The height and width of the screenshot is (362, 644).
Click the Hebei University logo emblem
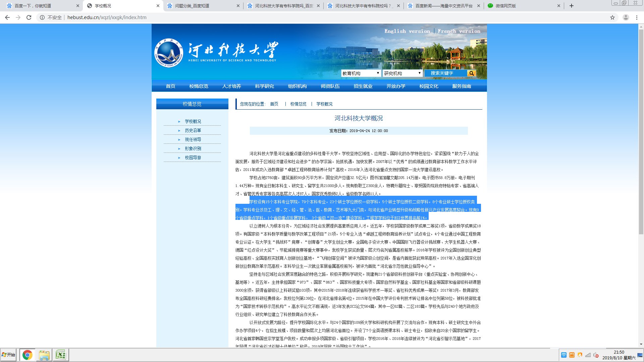(170, 52)
